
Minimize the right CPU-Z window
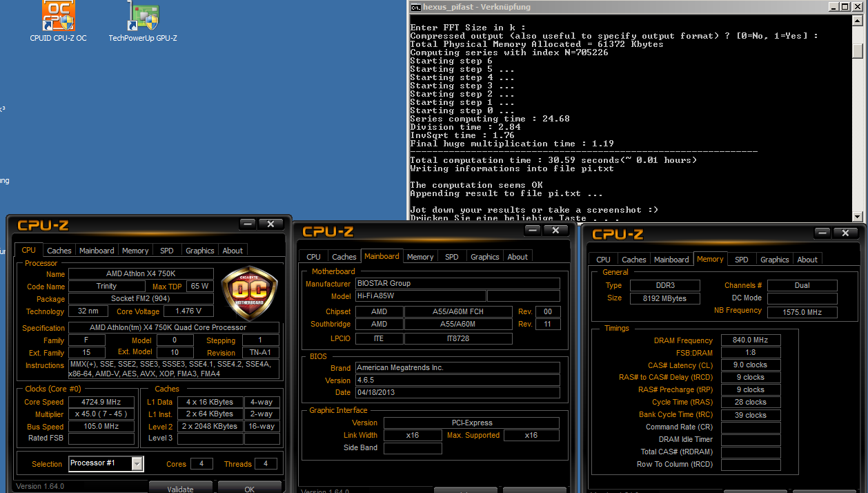(x=823, y=233)
